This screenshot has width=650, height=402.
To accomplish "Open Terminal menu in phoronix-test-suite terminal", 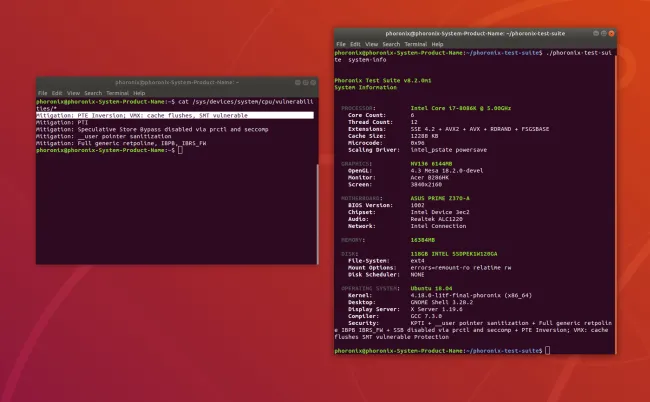I will point(416,44).
